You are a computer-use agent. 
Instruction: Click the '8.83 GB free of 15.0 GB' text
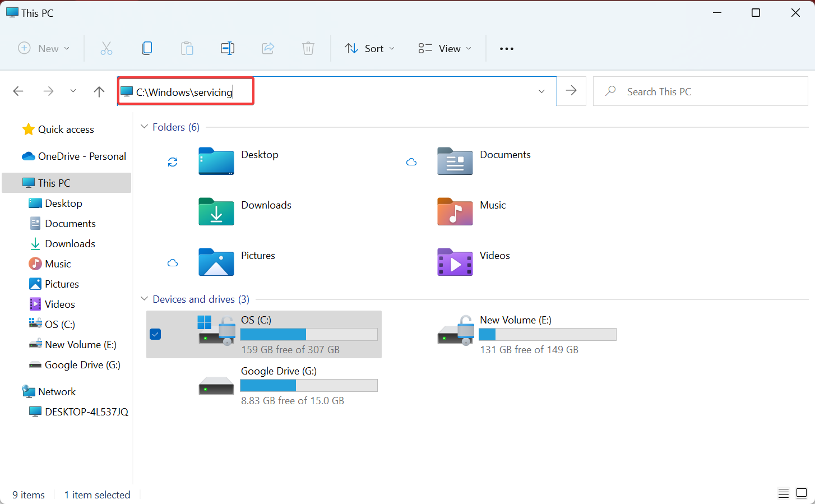tap(293, 401)
